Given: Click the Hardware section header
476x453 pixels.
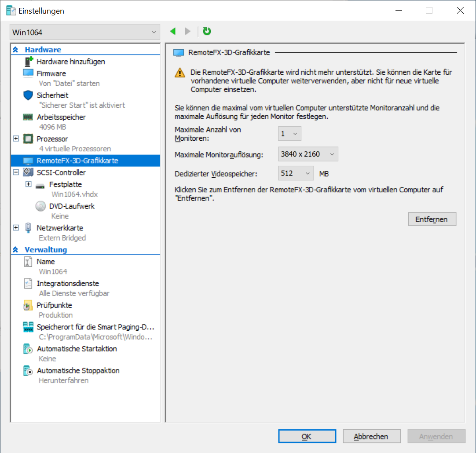Looking at the screenshot, I should click(43, 49).
